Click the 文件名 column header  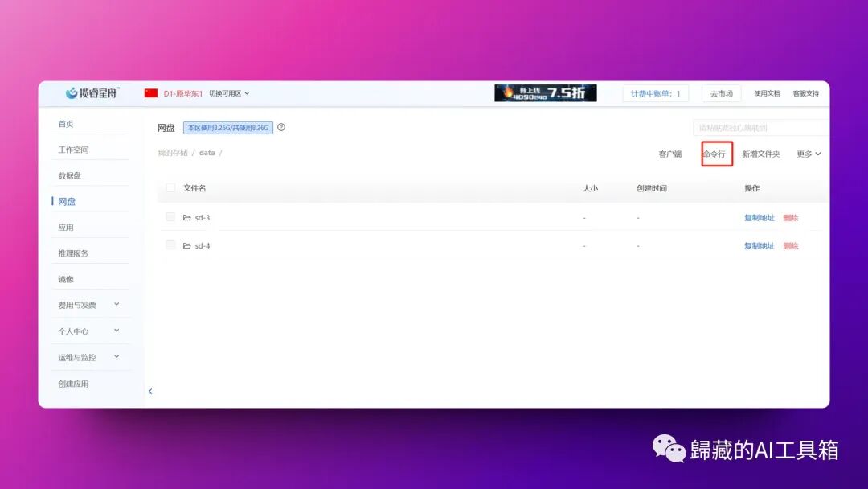(x=194, y=188)
